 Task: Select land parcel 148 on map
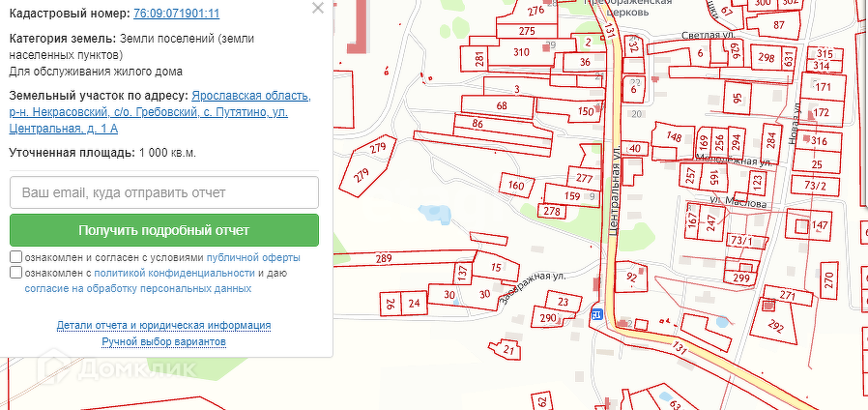tap(674, 137)
